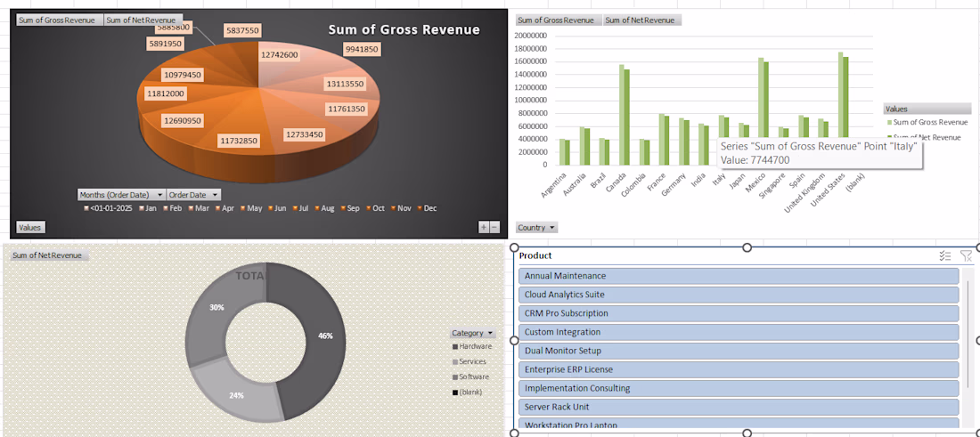This screenshot has height=437, width=980.
Task: Filter by Enterprise ERP License product
Action: 739,369
